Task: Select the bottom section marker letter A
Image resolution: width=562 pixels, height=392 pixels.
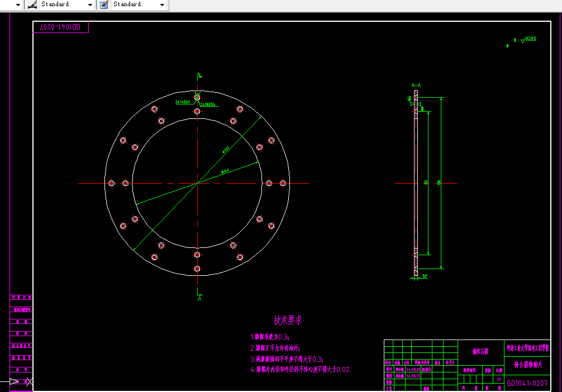Action: pos(199,298)
